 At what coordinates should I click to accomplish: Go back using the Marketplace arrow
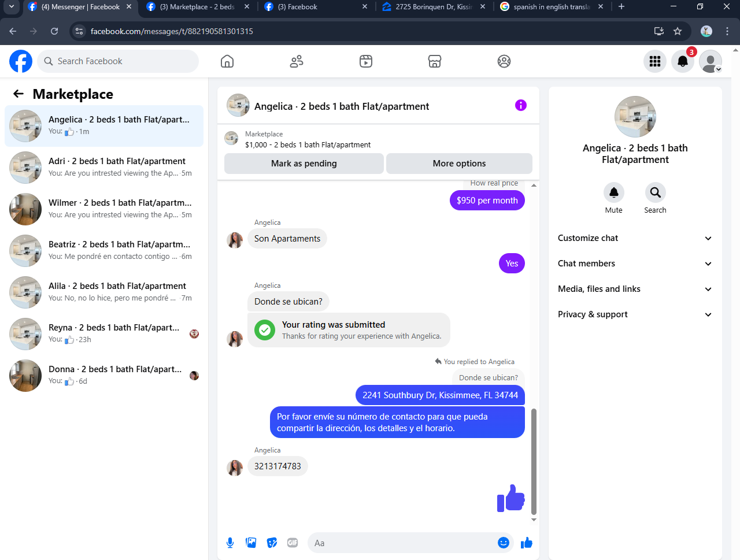18,94
